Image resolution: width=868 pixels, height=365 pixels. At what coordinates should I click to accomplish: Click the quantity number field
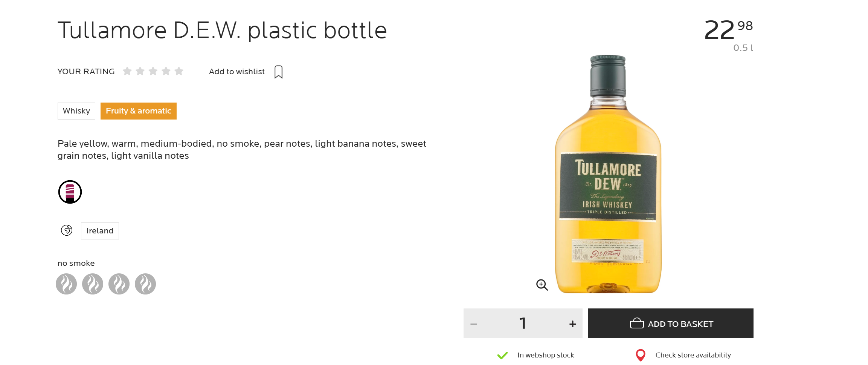pos(523,324)
